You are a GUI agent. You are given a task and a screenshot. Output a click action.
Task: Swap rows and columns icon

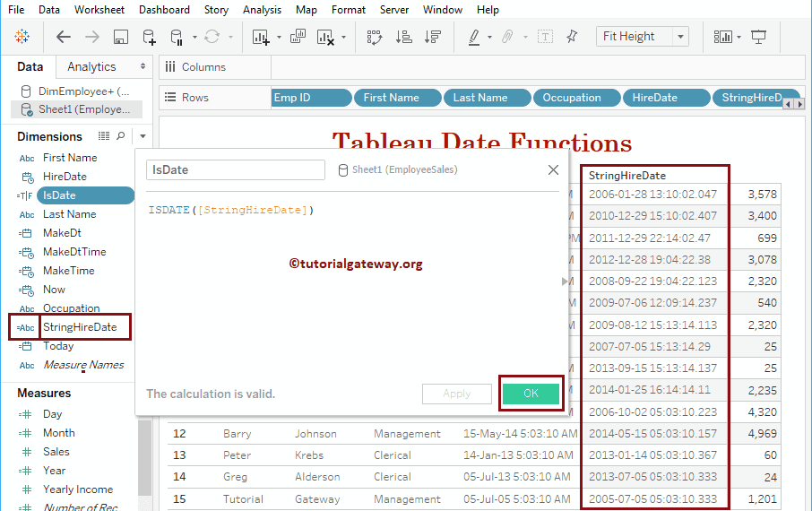(375, 37)
